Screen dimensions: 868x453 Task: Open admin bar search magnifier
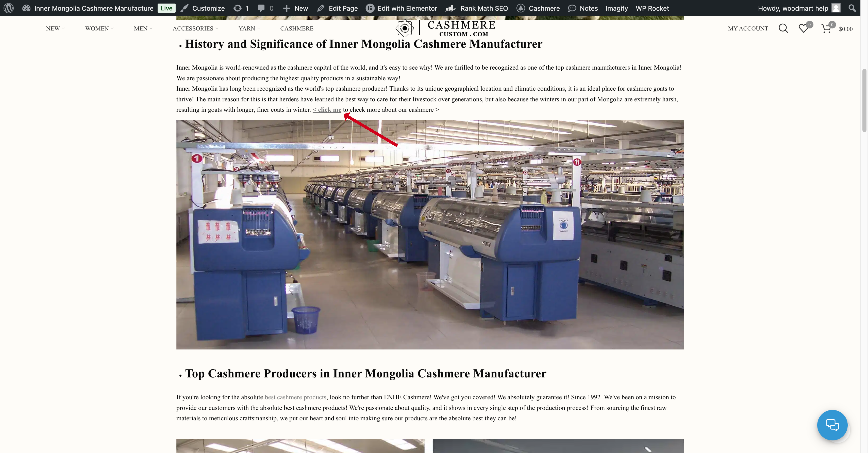pyautogui.click(x=852, y=8)
